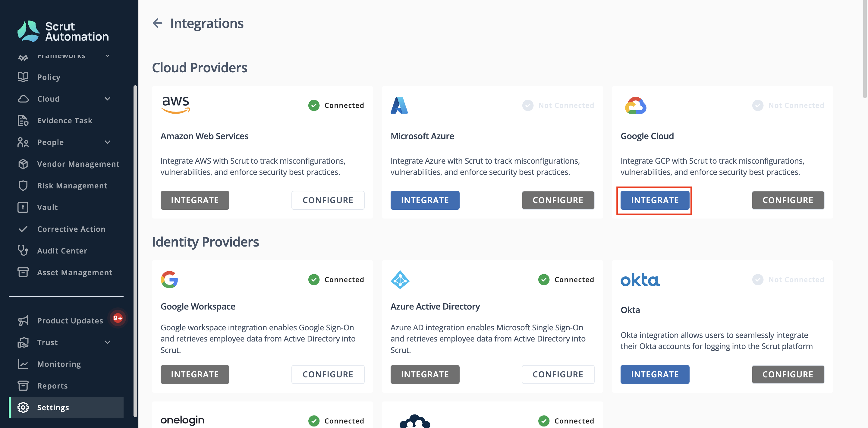Click CONFIGURE for Okta

click(788, 374)
